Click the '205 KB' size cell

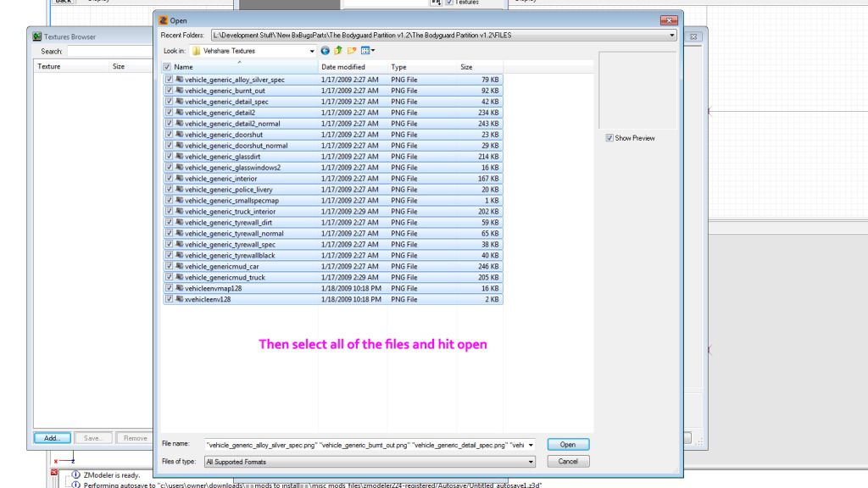tap(488, 277)
